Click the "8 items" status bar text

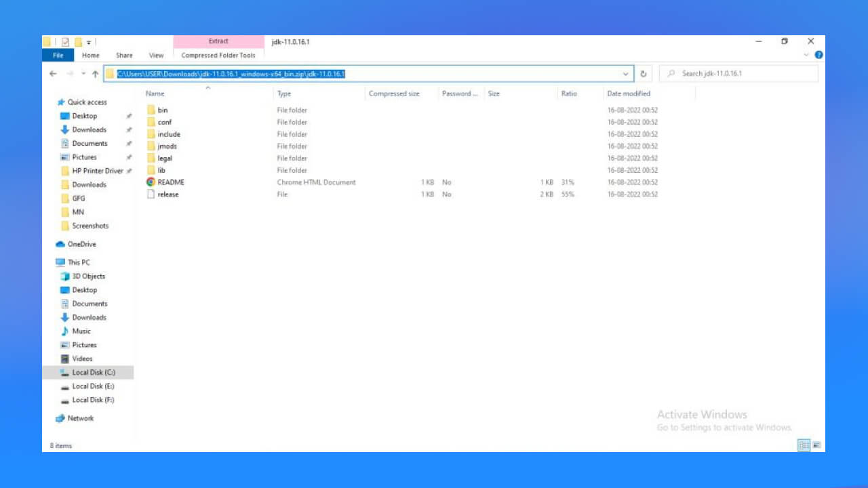61,446
